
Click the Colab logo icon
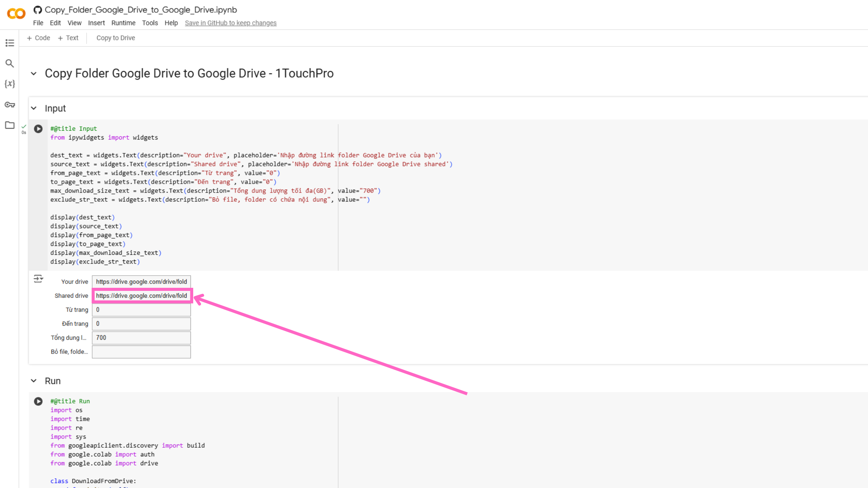[x=16, y=14]
